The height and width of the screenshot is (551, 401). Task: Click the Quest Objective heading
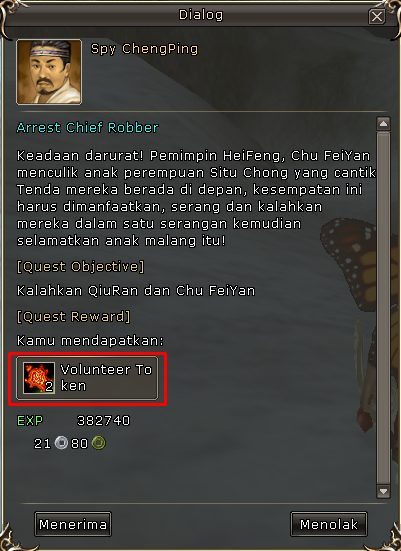pos(80,267)
